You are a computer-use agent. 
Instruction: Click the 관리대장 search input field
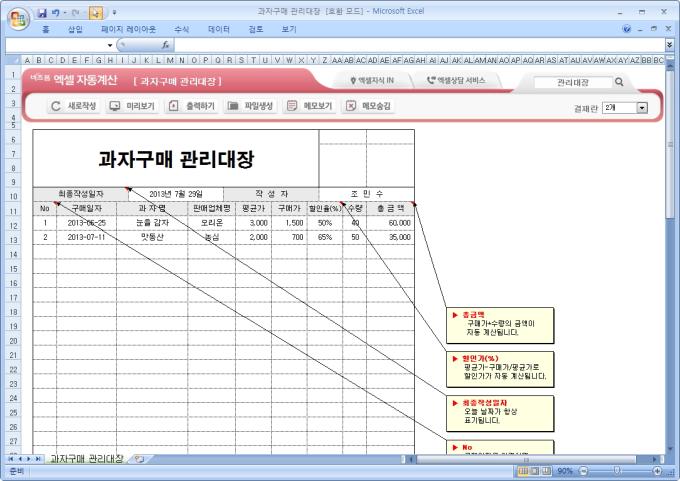(572, 82)
